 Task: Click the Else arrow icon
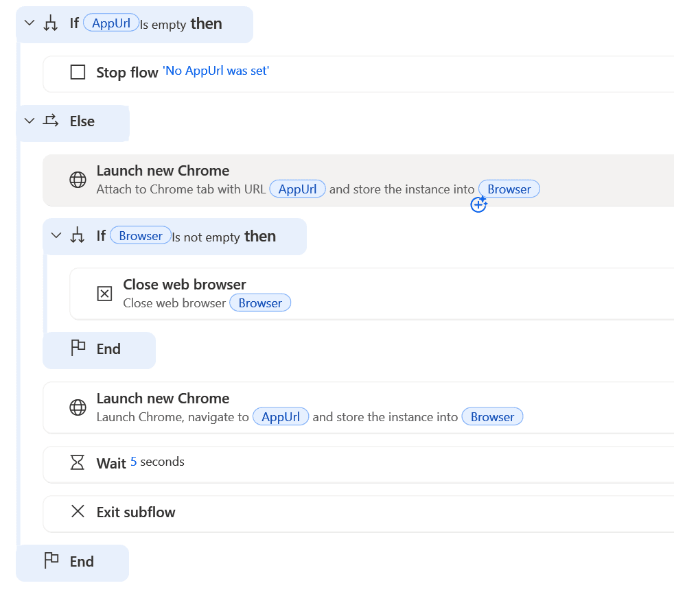tap(50, 121)
